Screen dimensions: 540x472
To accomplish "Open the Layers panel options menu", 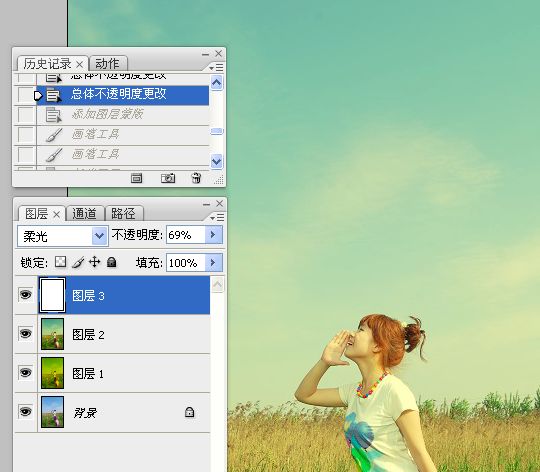I will coord(217,218).
